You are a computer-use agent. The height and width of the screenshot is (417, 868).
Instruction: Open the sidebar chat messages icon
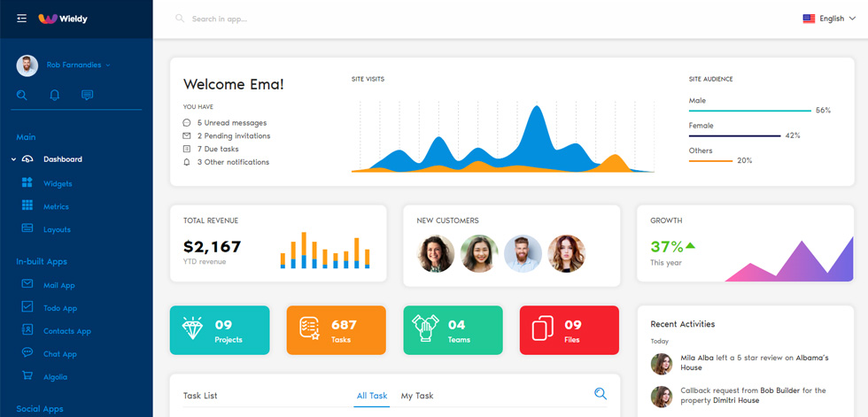tap(87, 95)
